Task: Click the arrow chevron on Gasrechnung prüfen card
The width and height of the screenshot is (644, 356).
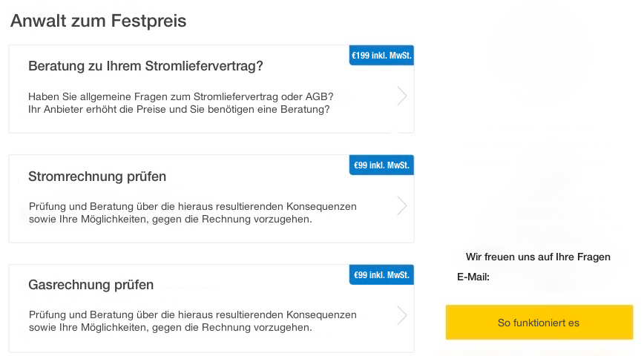Action: tap(402, 315)
